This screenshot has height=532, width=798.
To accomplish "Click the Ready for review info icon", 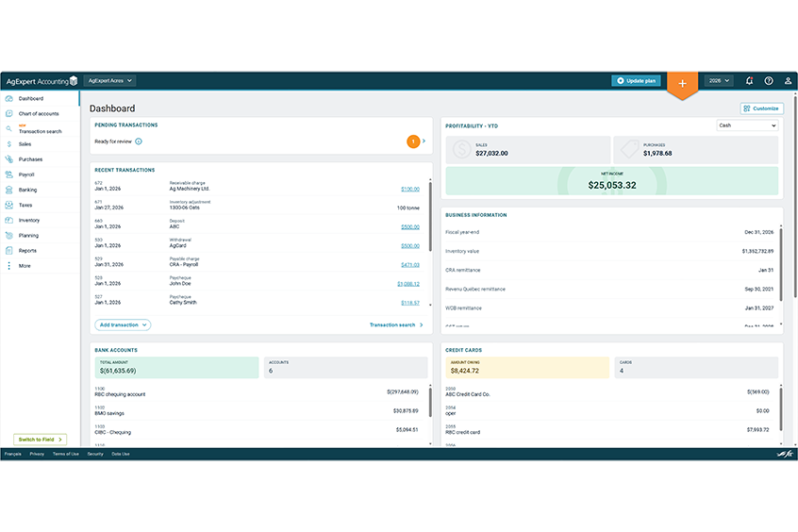I will [139, 141].
